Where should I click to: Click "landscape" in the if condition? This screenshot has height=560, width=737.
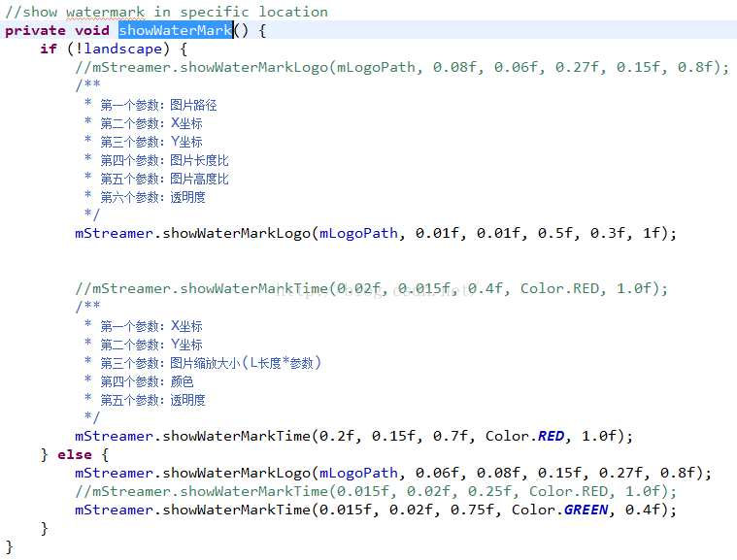coord(123,49)
